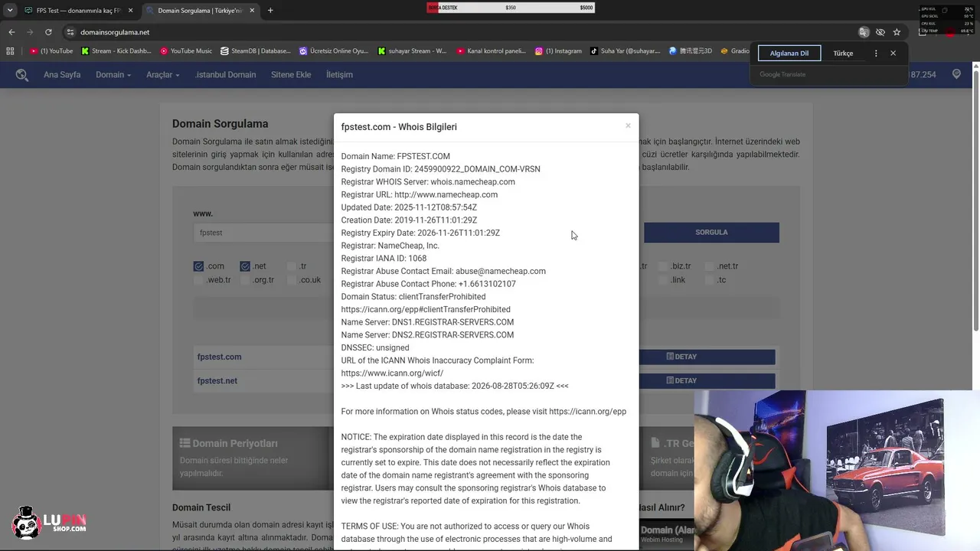The width and height of the screenshot is (980, 551).
Task: Uncheck the .net extension checkbox
Action: 245,266
